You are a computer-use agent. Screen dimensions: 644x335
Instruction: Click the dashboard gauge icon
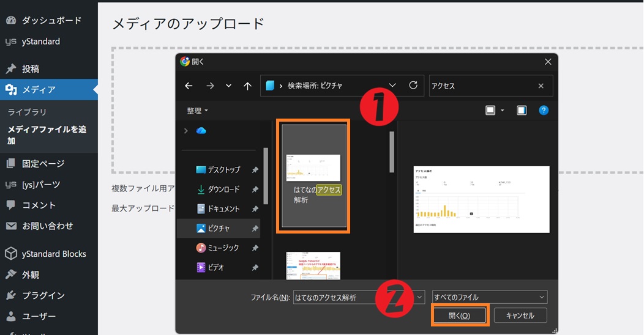(x=11, y=20)
